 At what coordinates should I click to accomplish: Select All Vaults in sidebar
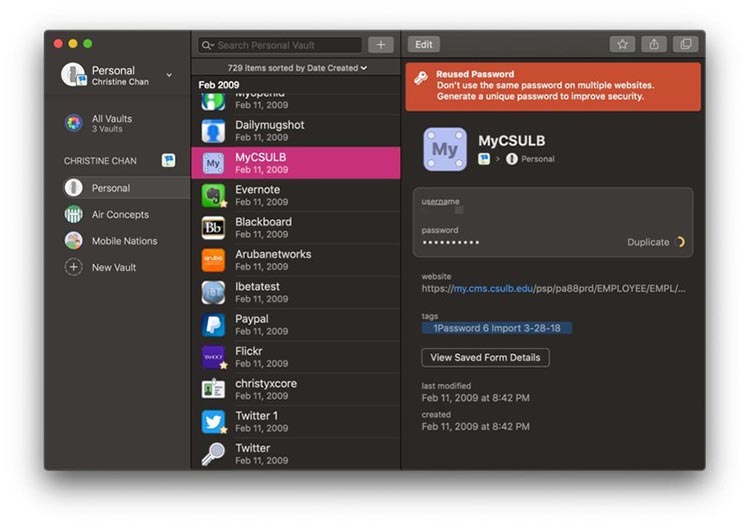coord(117,123)
